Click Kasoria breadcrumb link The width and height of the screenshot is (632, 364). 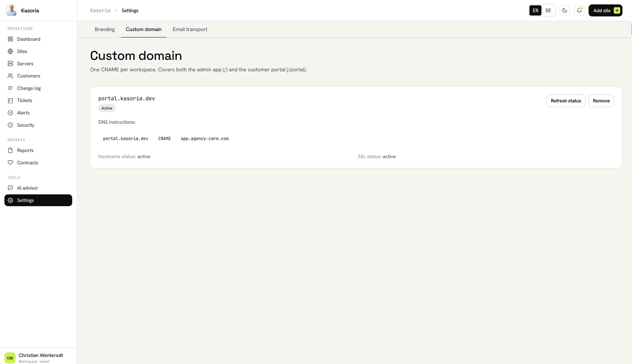(x=100, y=10)
